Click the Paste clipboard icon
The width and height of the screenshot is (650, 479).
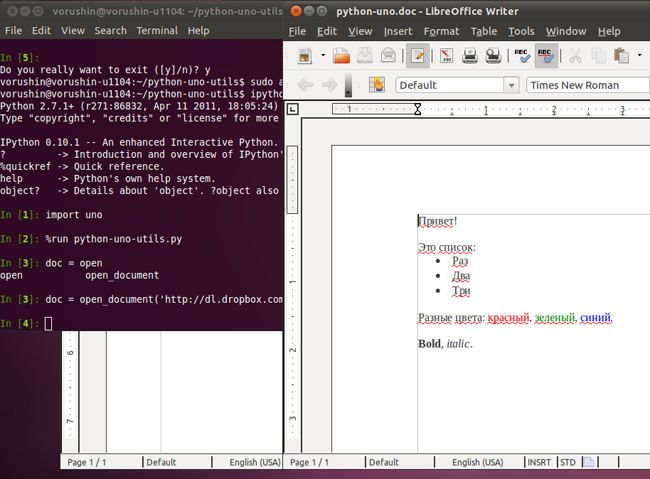click(x=621, y=56)
